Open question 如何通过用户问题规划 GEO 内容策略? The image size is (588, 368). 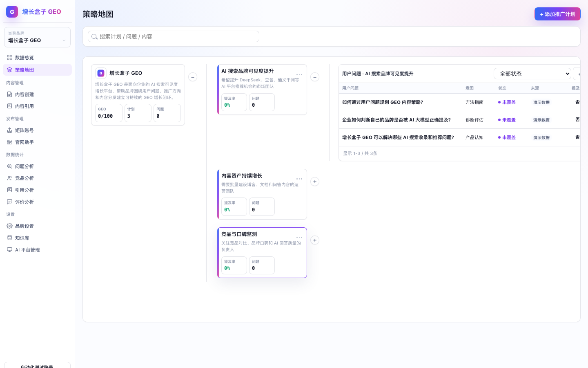pos(383,102)
